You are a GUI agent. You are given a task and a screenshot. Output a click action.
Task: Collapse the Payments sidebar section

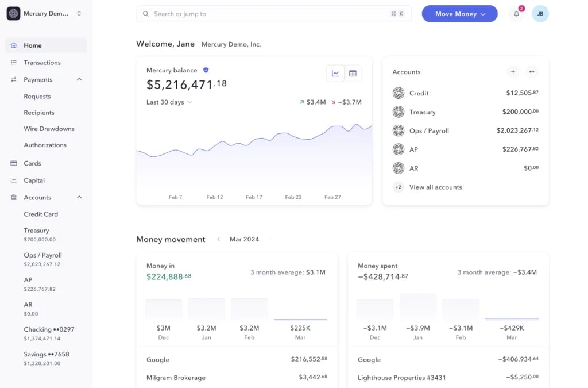click(x=79, y=79)
